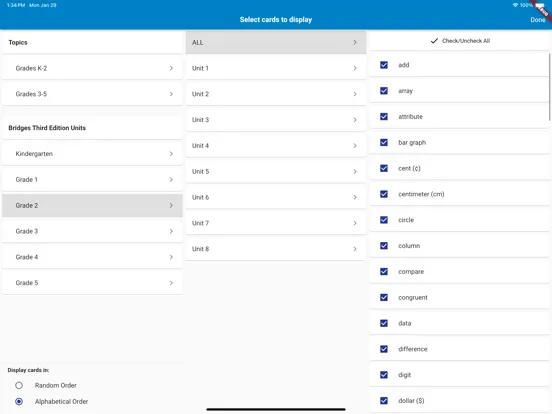Screen dimensions: 552x414
Task: Click the word list scrollbar
Action: point(549,87)
